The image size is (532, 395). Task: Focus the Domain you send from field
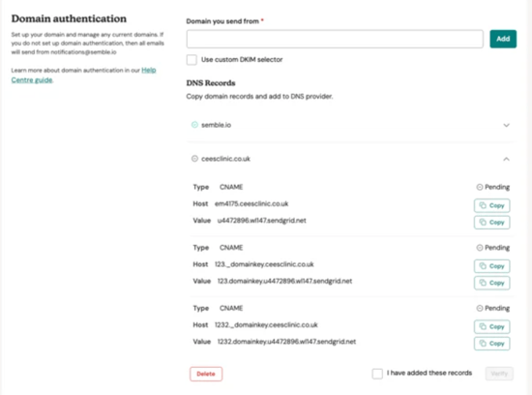[x=335, y=39]
